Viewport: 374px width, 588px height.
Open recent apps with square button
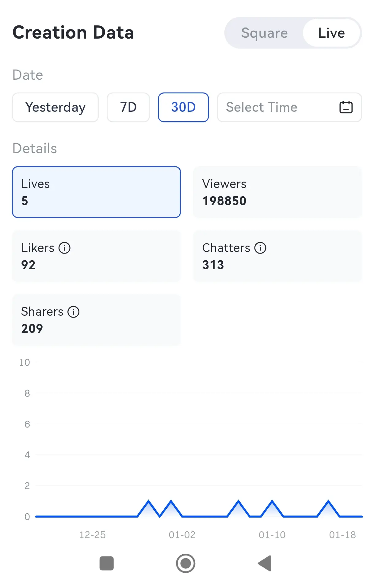click(107, 563)
